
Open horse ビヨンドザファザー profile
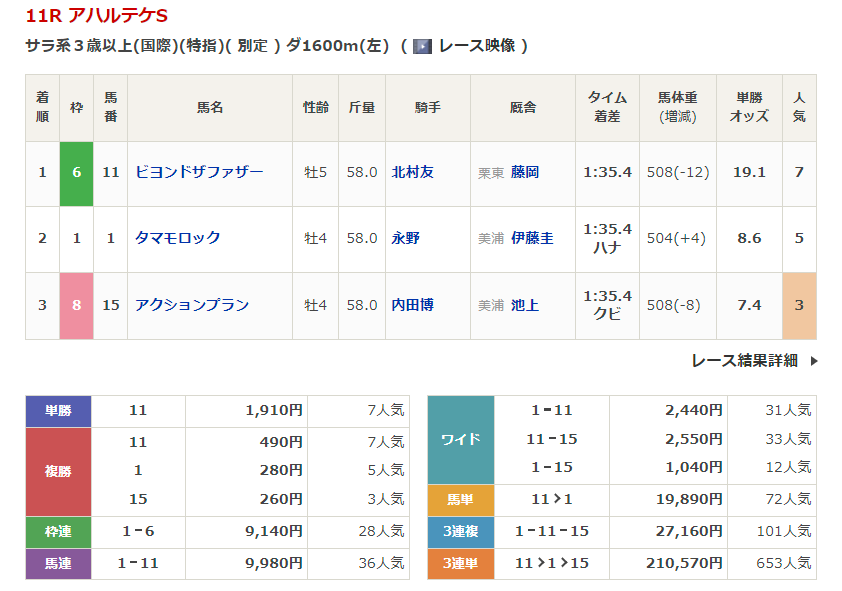click(199, 172)
